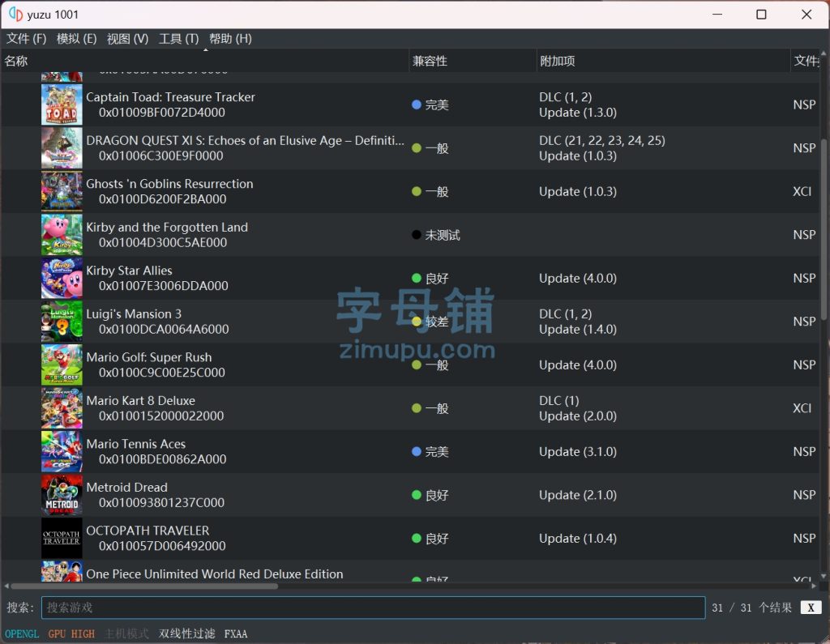Open the 视图 (V) menu

[x=127, y=39]
